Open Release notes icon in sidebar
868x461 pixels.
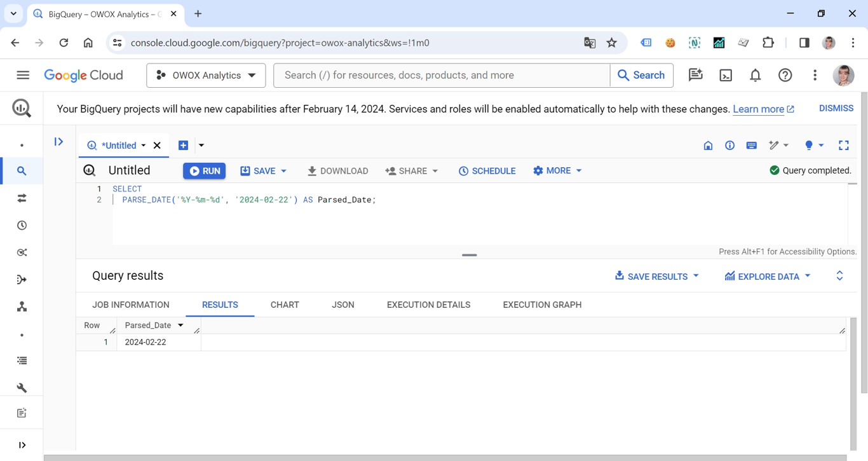pyautogui.click(x=22, y=413)
